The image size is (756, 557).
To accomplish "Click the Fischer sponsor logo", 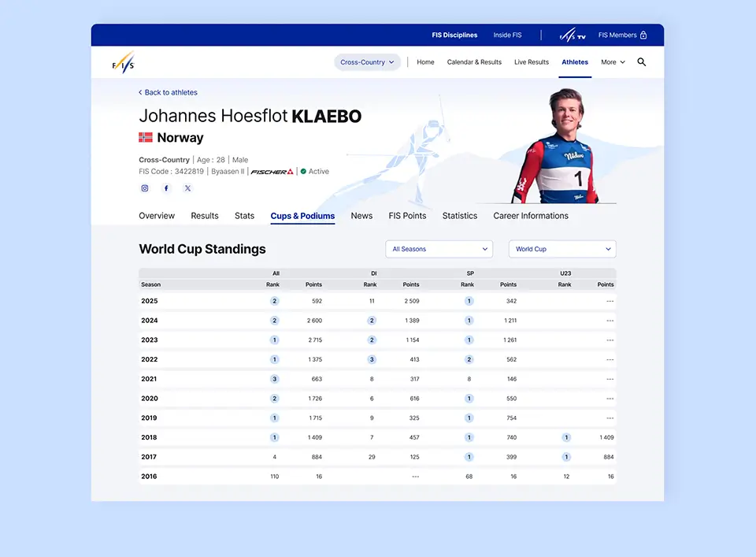I will (x=272, y=172).
